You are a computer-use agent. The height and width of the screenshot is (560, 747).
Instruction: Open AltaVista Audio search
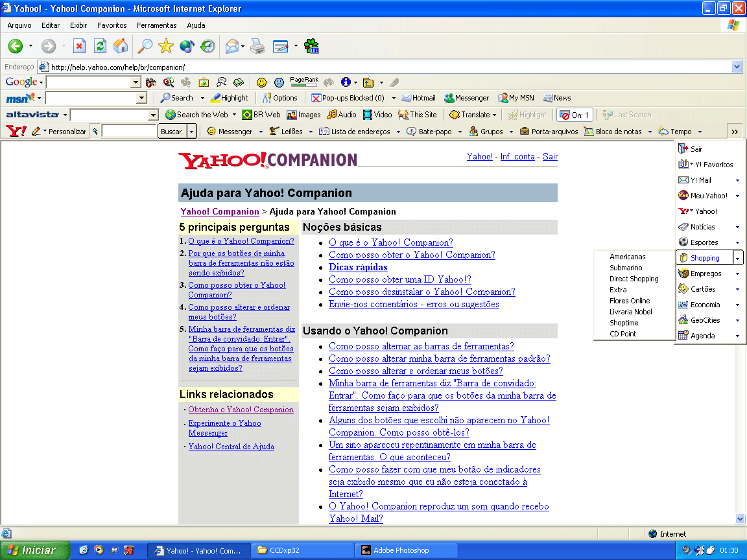[x=342, y=115]
